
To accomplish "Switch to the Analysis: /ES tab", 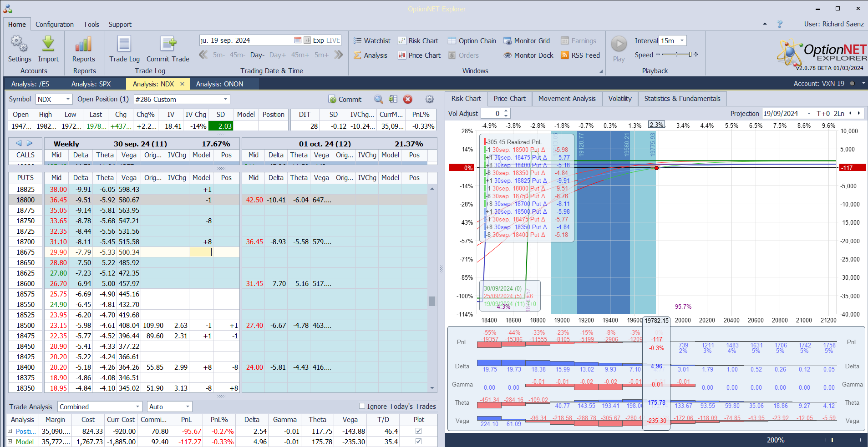I will [30, 84].
